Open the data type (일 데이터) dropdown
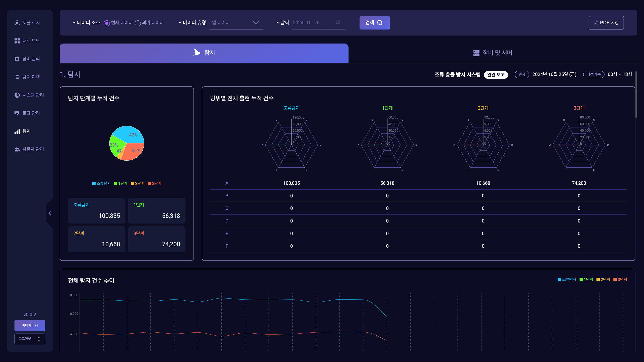Screen dimensions: 644x362 pos(236,23)
